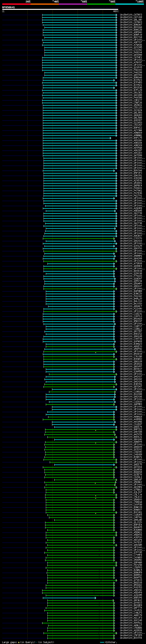Viewport: 146px width, 644px height.
Task: Select the UniRef100_Q0PWV8 hit label
Action: tap(131, 342)
